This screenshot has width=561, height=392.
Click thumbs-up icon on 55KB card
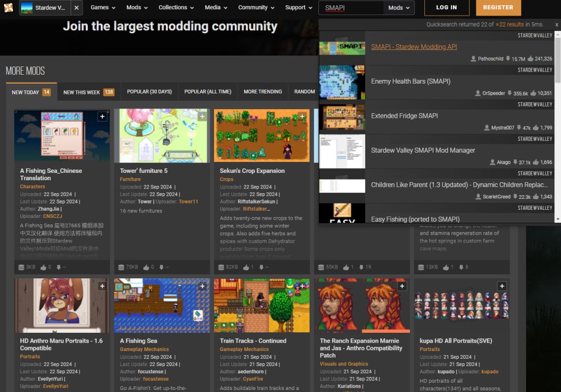[x=346, y=267]
